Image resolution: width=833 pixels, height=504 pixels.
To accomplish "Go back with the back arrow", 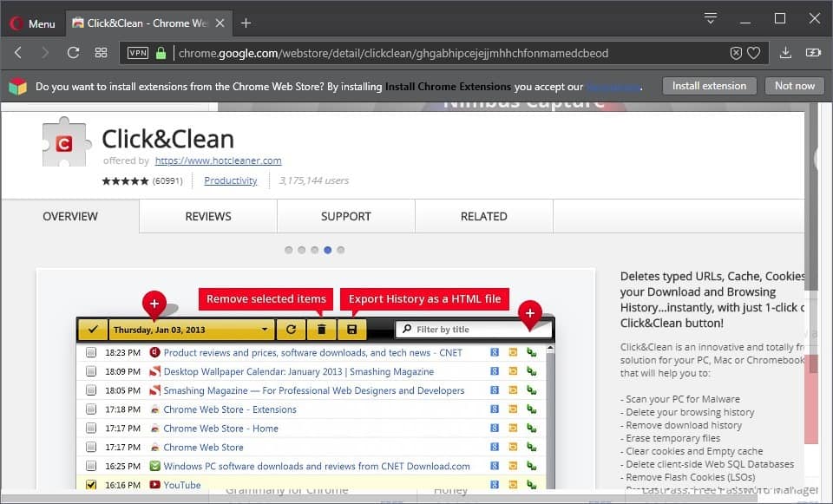I will coord(18,53).
